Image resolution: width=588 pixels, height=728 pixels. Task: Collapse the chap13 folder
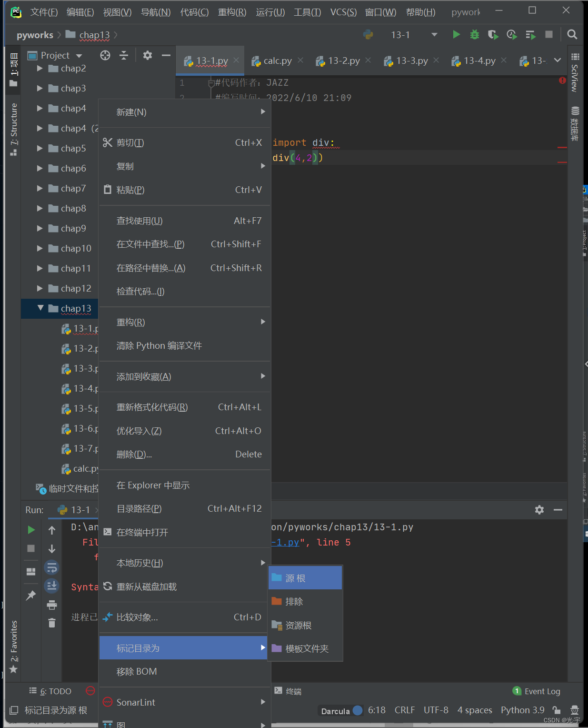pyautogui.click(x=40, y=308)
